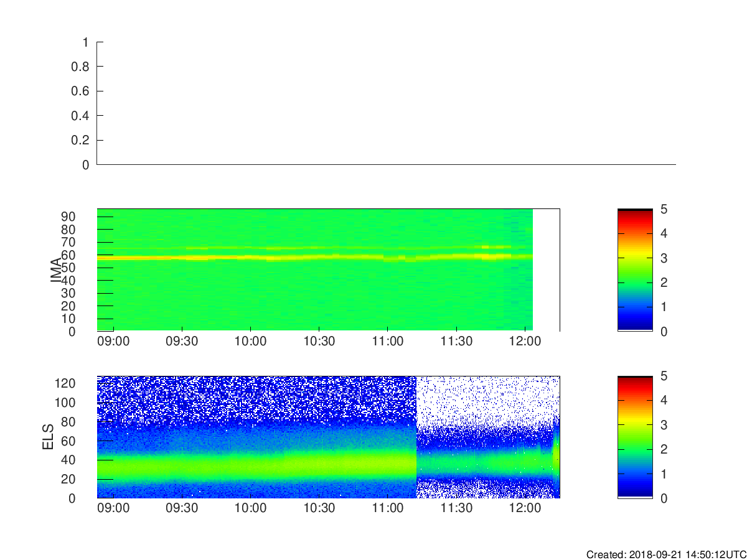Click the 12:00 label under IMA plot

(525, 342)
